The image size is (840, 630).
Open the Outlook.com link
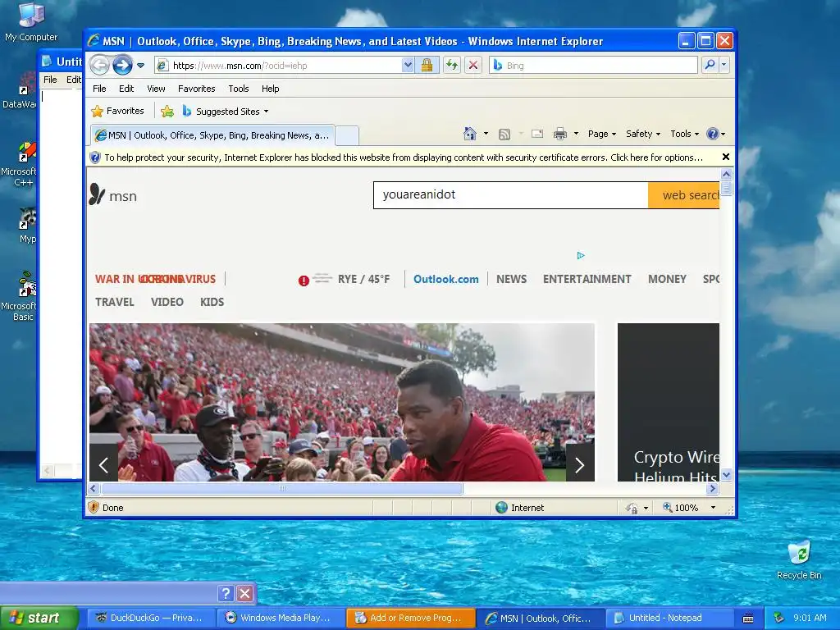(445, 279)
